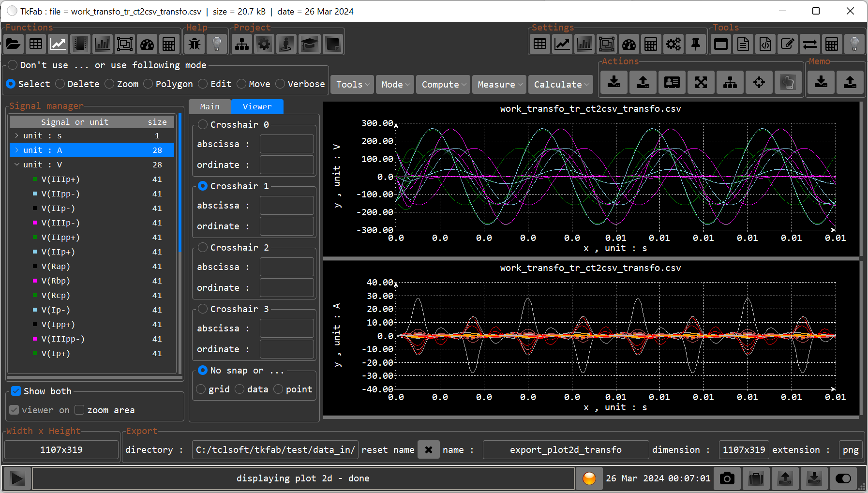Click the hierarchy icon in Project
868x493 pixels.
242,44
